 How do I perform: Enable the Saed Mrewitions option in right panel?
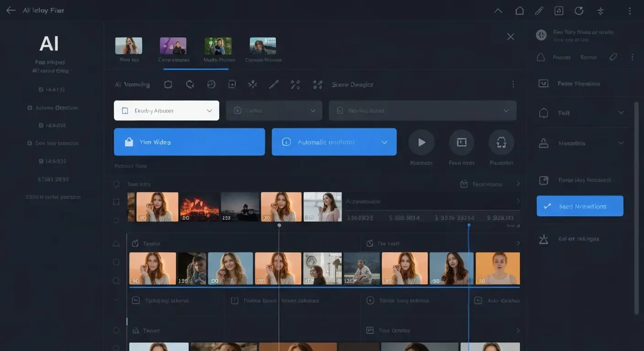580,206
